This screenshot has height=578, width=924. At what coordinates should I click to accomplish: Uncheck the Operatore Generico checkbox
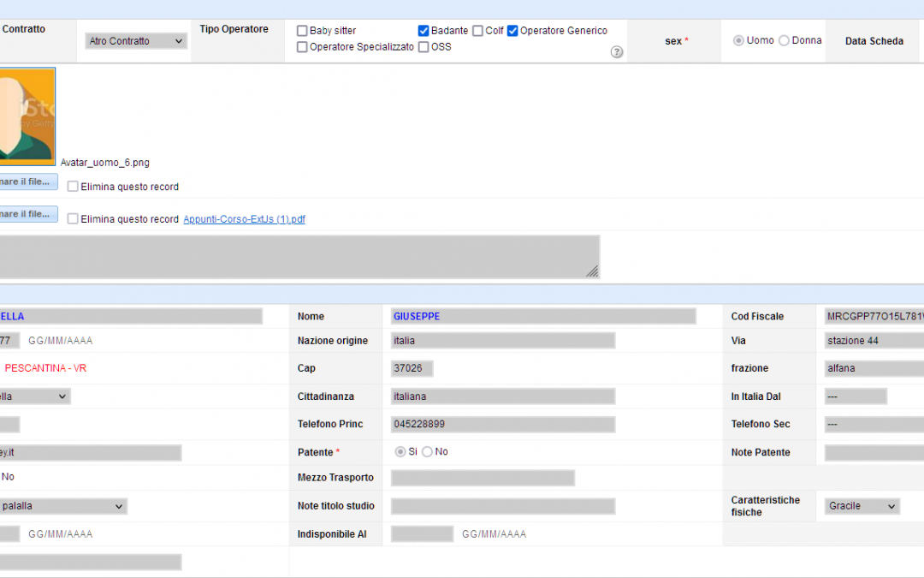pos(512,31)
